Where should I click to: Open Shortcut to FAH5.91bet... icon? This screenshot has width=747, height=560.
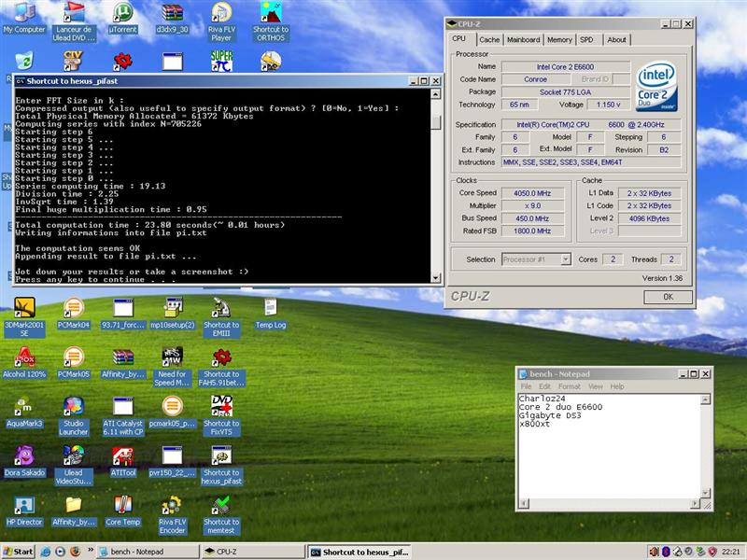tap(221, 366)
